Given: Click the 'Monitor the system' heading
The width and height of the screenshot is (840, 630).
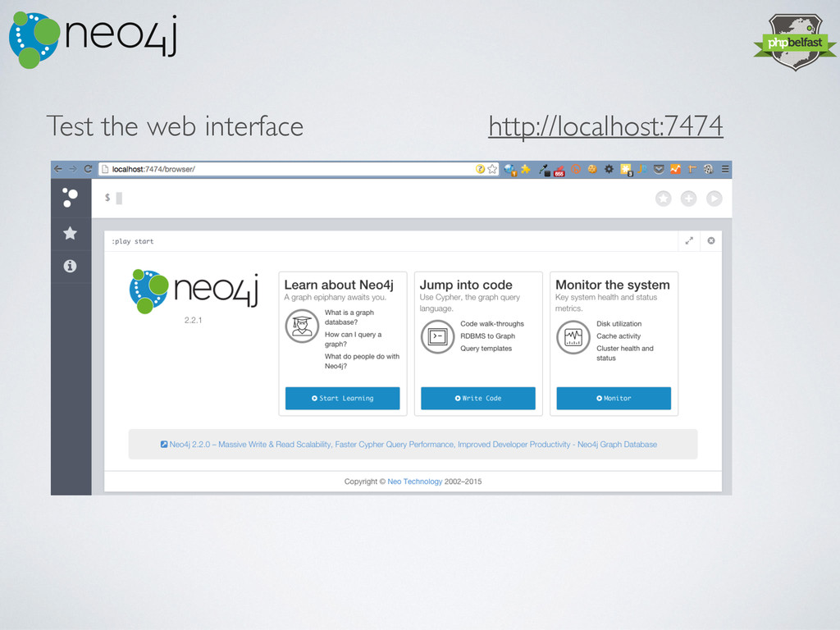Looking at the screenshot, I should 612,285.
